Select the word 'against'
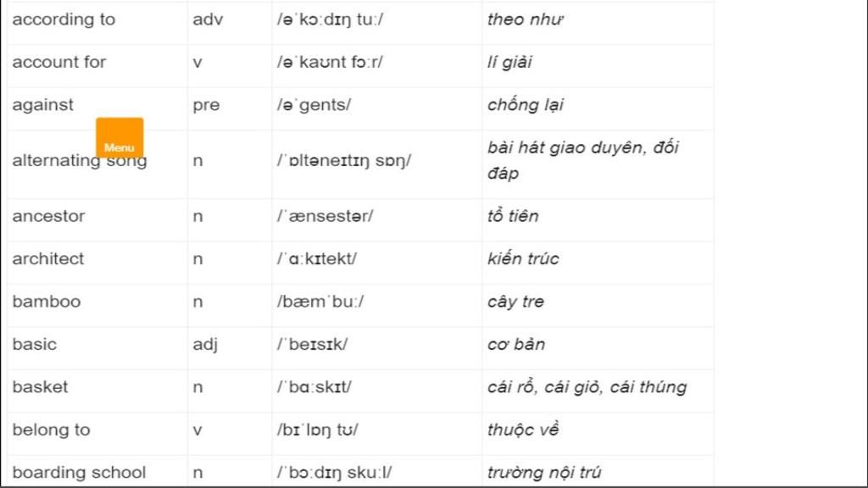This screenshot has height=488, width=868. click(x=42, y=104)
